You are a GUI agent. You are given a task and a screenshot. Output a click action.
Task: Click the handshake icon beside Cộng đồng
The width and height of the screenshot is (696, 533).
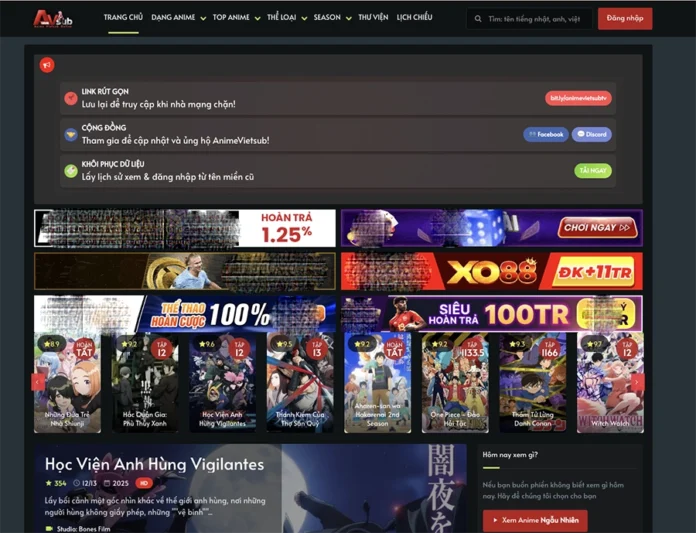[71, 134]
